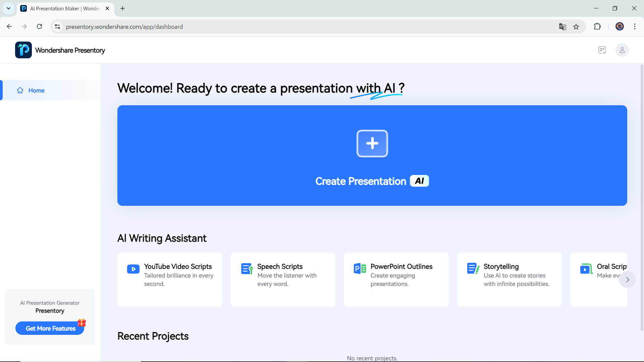Open the Speech Scripts card

283,280
